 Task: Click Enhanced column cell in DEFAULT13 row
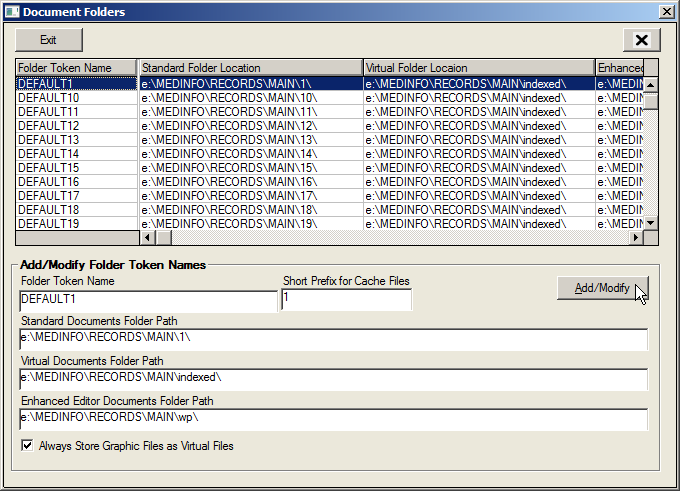click(x=620, y=140)
